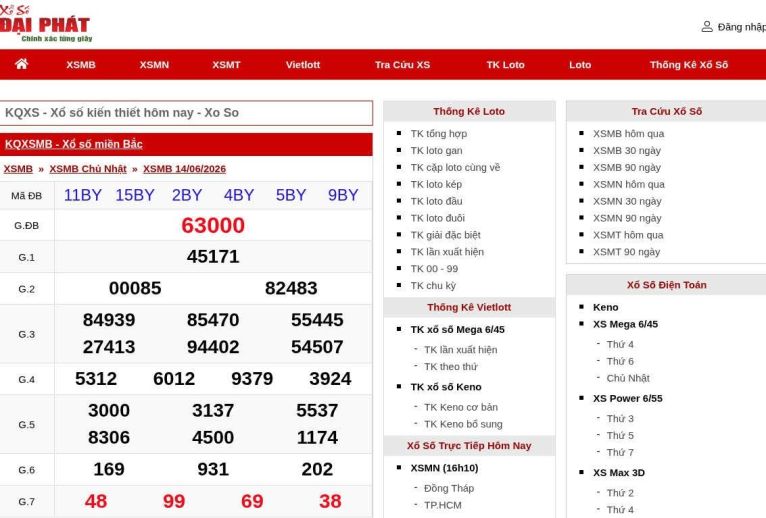Click G.1 prize number 45171
766x518 pixels.
pos(213,257)
